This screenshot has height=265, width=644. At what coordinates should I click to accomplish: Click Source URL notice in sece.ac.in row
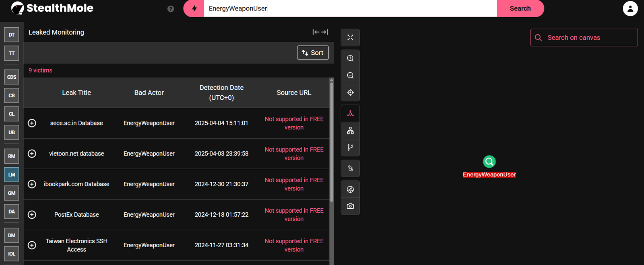[x=294, y=123]
